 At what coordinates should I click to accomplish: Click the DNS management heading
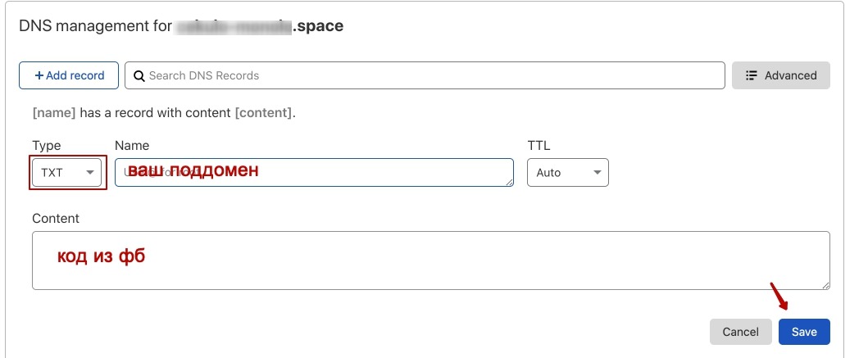tap(180, 26)
